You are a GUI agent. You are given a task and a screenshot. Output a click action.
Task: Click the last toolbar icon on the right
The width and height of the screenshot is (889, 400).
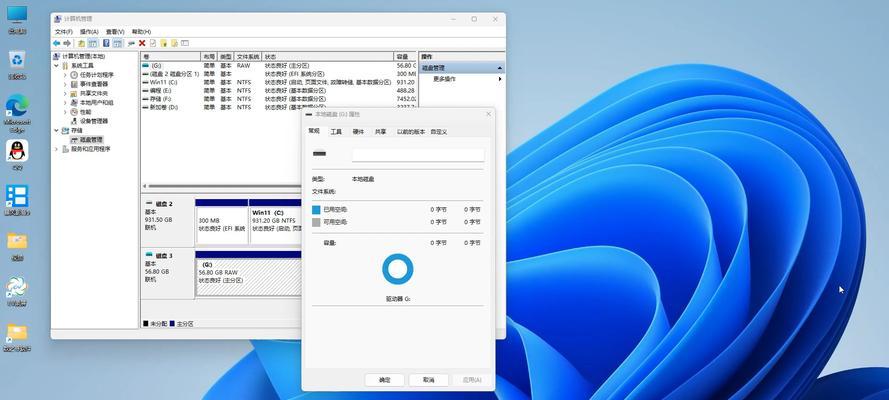coord(185,43)
